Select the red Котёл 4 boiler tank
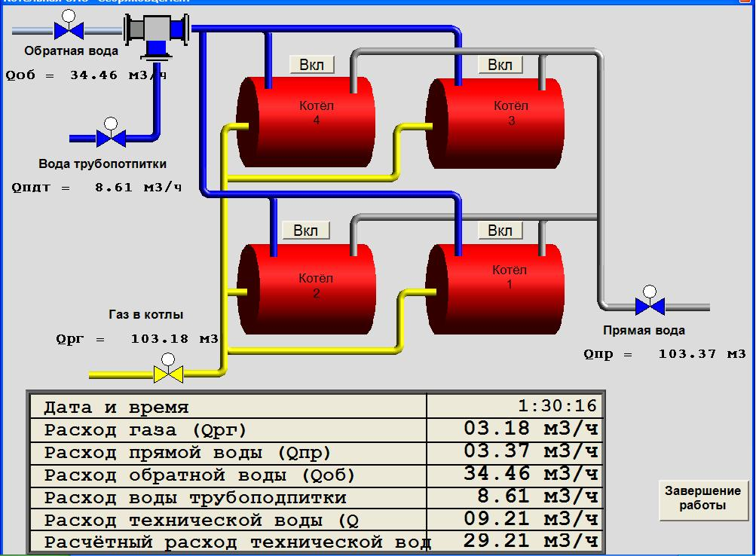The height and width of the screenshot is (556, 756). 307,121
